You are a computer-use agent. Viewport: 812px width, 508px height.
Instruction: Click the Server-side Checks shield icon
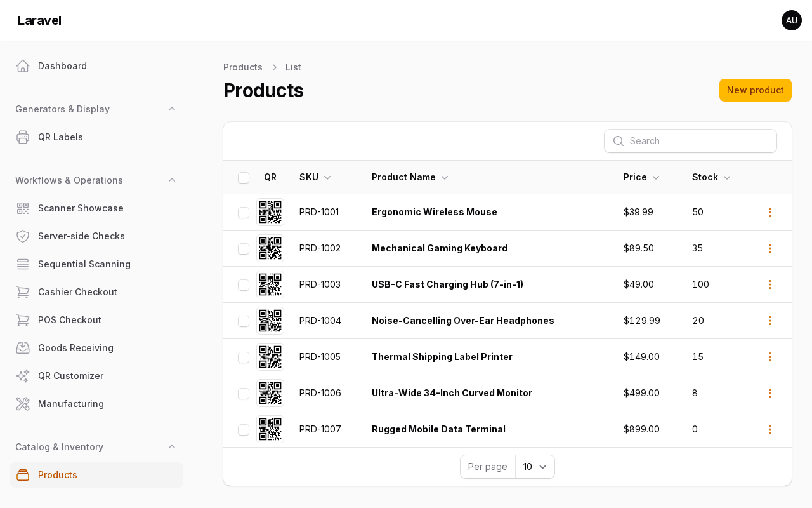point(23,236)
